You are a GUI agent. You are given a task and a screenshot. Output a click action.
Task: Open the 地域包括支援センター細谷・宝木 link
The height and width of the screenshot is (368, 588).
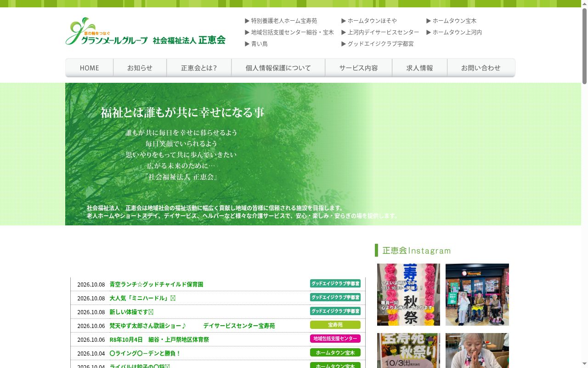click(x=289, y=32)
